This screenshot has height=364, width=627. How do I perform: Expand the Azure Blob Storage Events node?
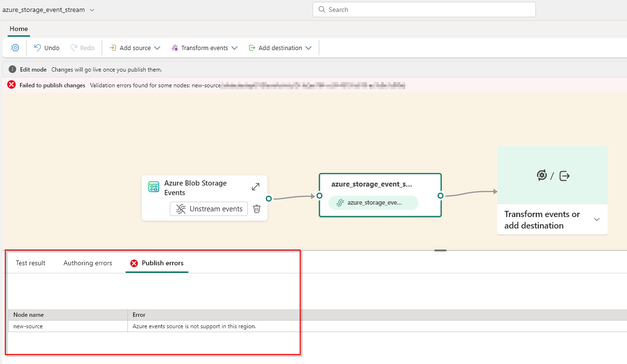pyautogui.click(x=255, y=187)
